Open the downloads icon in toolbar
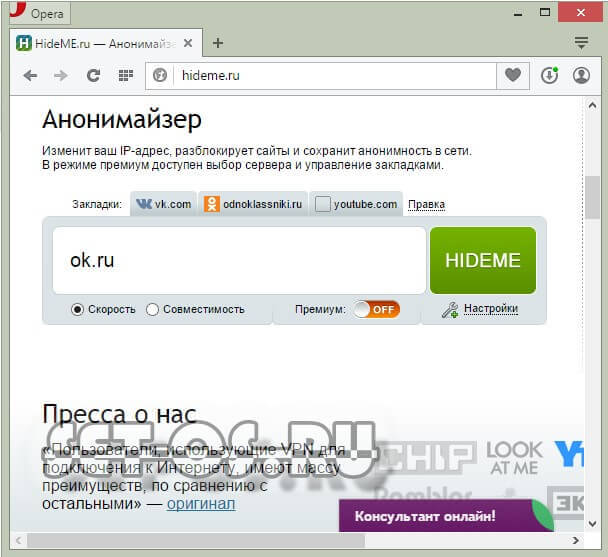This screenshot has width=608, height=557. tap(549, 75)
